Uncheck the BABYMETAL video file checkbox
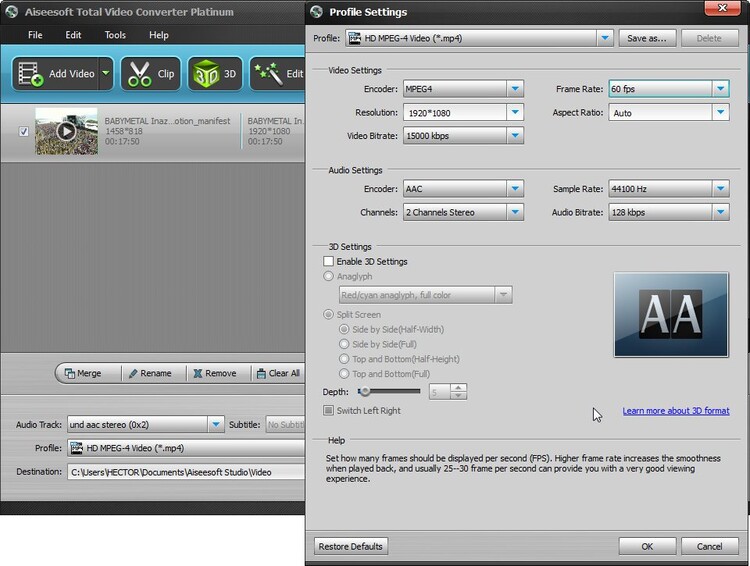The height and width of the screenshot is (566, 750). tap(23, 131)
